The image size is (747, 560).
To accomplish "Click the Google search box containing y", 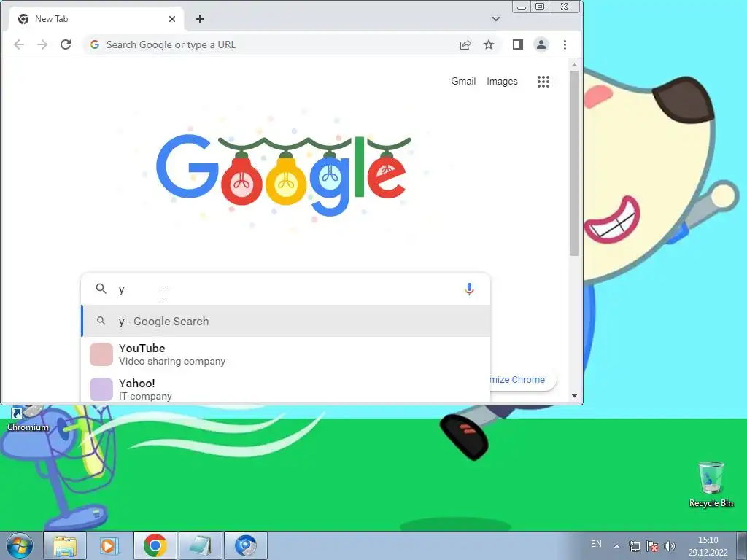I will pos(286,289).
